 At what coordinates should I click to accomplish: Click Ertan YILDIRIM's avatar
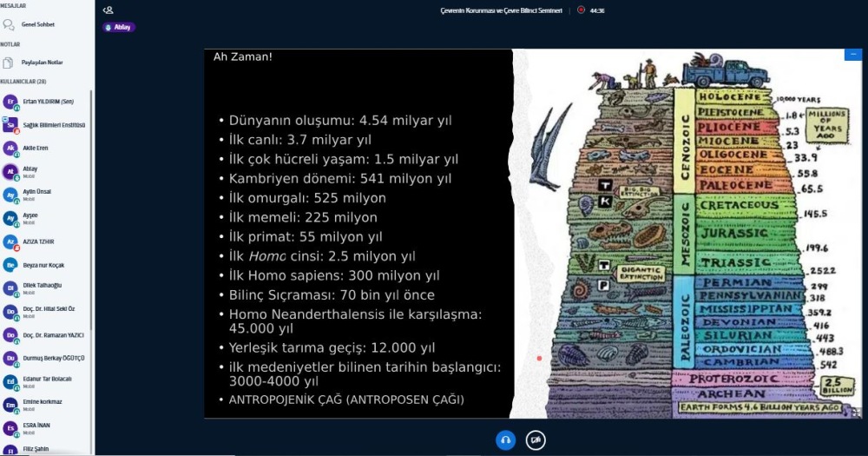10,102
